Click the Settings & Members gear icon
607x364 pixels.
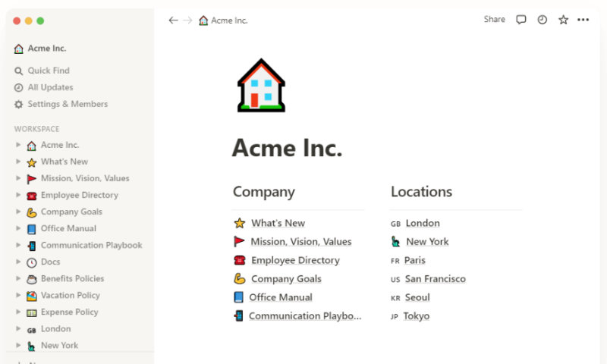18,105
